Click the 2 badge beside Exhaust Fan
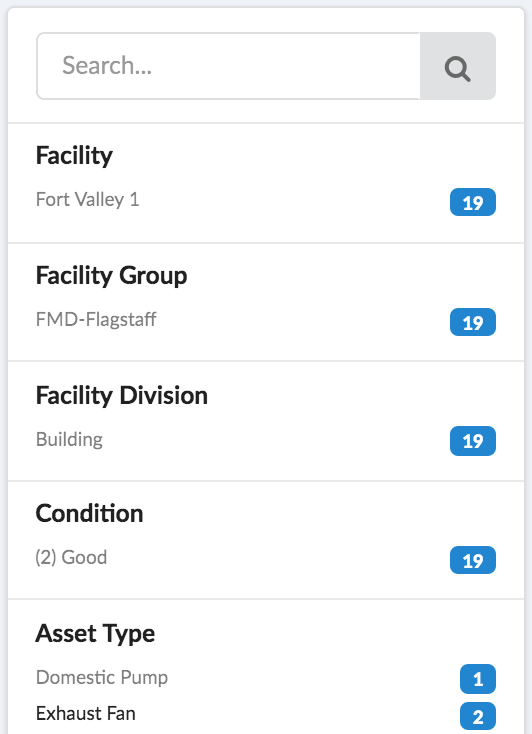Viewport: 532px width, 734px height. coord(478,716)
